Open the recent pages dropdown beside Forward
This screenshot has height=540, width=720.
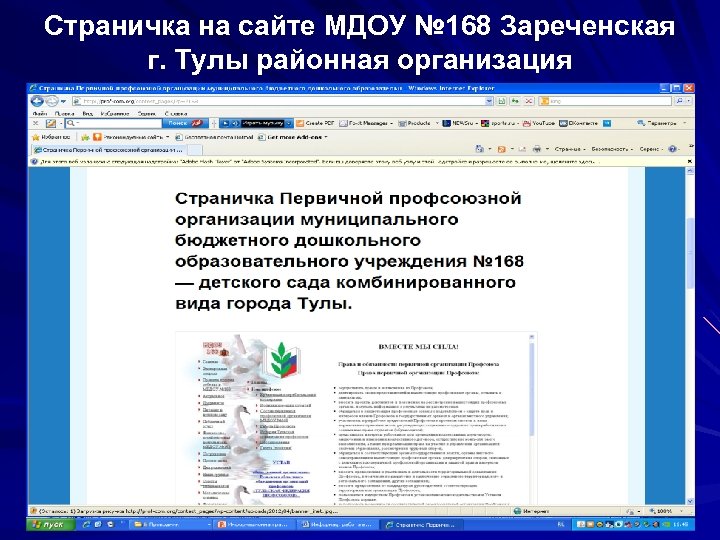(x=63, y=101)
